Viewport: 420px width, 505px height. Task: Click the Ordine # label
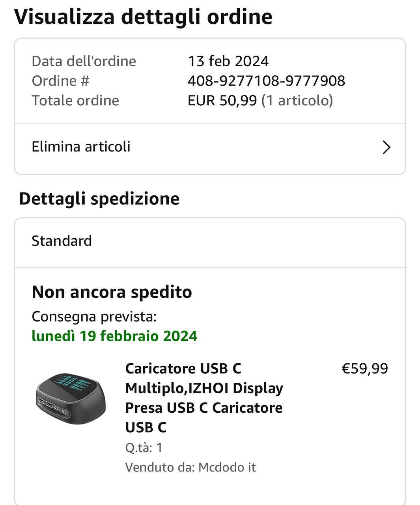click(60, 81)
